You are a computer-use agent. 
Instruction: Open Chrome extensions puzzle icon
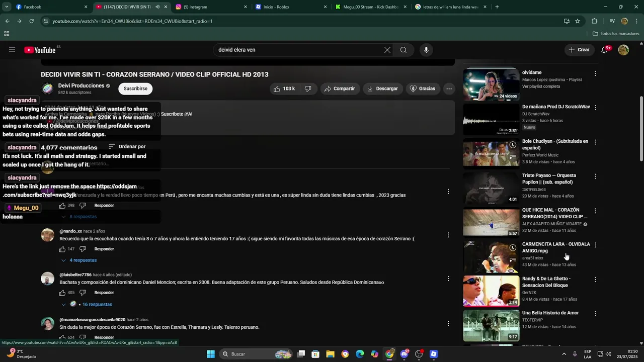[594, 21]
